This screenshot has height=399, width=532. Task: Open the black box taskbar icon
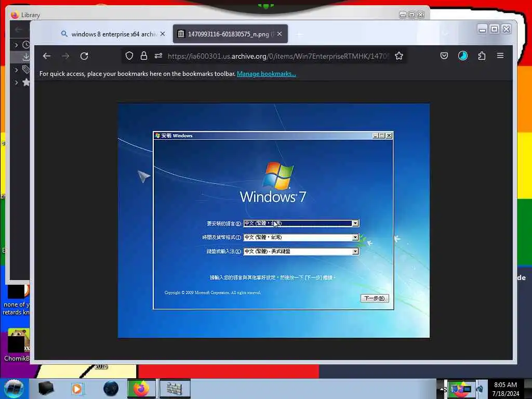click(46, 389)
